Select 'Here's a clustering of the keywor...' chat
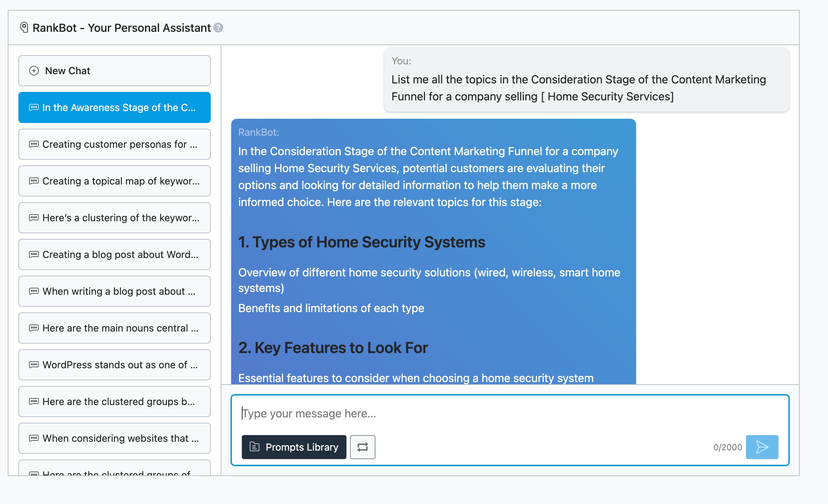 pos(114,218)
